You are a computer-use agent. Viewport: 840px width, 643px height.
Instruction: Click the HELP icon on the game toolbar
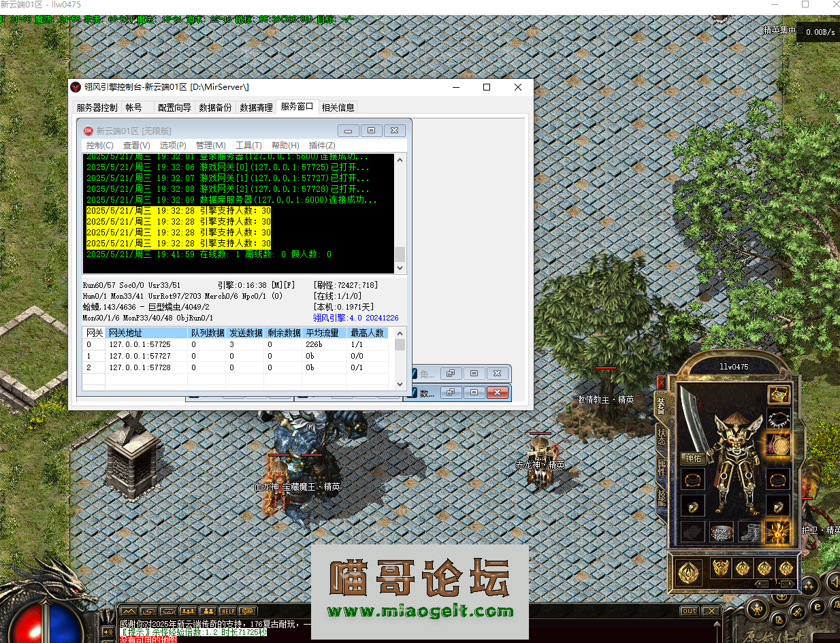[x=229, y=611]
